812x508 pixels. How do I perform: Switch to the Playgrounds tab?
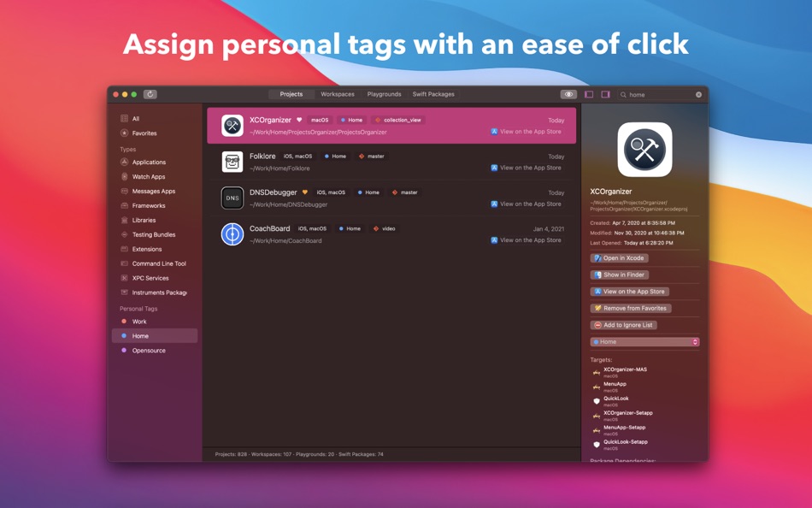point(385,94)
